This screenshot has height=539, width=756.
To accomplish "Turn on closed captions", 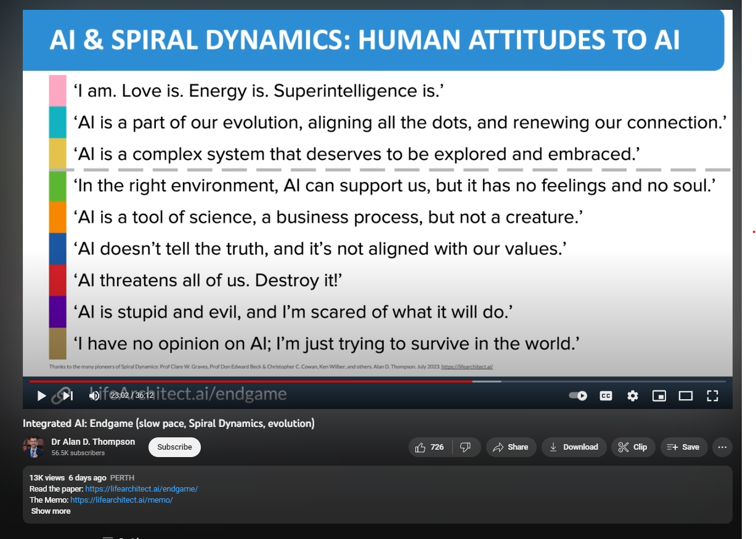I will point(606,395).
